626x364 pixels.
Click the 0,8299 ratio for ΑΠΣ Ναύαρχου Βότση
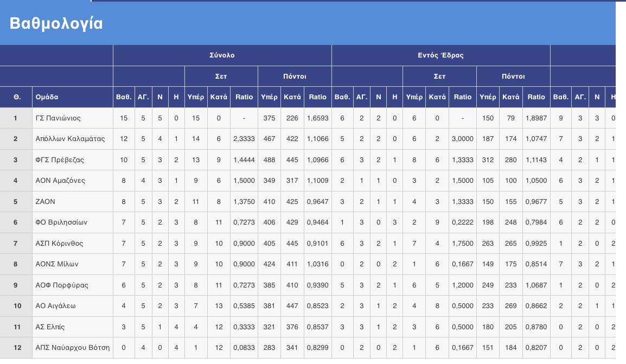click(x=318, y=348)
